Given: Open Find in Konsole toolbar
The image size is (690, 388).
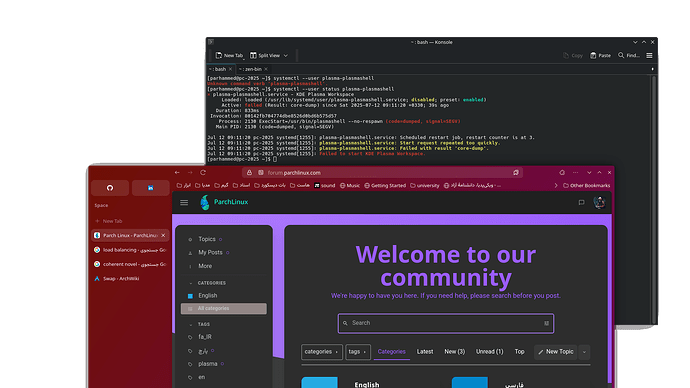Looking at the screenshot, I should point(629,55).
